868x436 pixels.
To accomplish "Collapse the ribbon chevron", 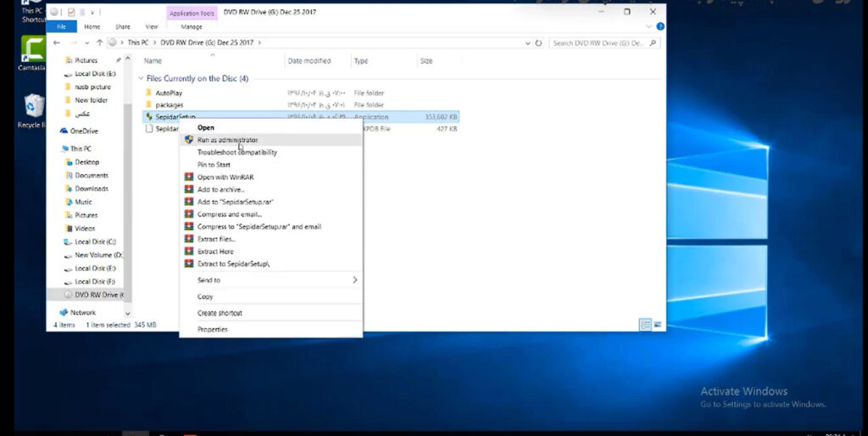I will [648, 26].
